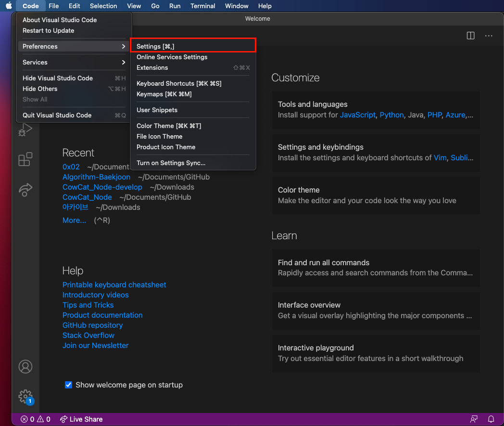
Task: Choose Hide Others
Action: coord(74,89)
